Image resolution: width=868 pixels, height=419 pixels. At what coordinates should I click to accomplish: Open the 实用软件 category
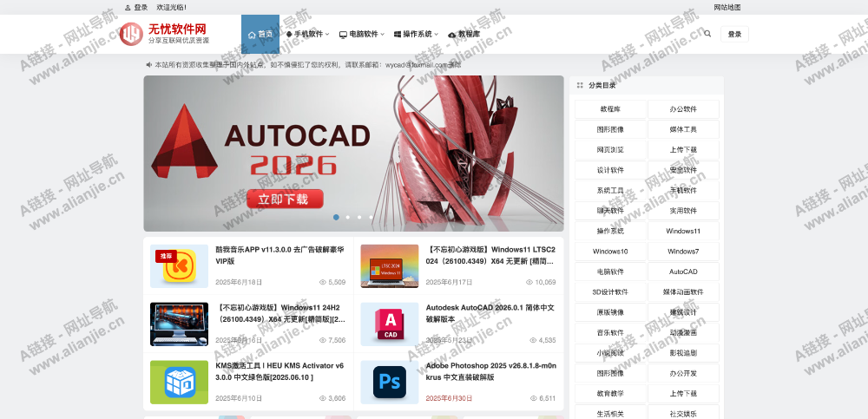(x=683, y=210)
